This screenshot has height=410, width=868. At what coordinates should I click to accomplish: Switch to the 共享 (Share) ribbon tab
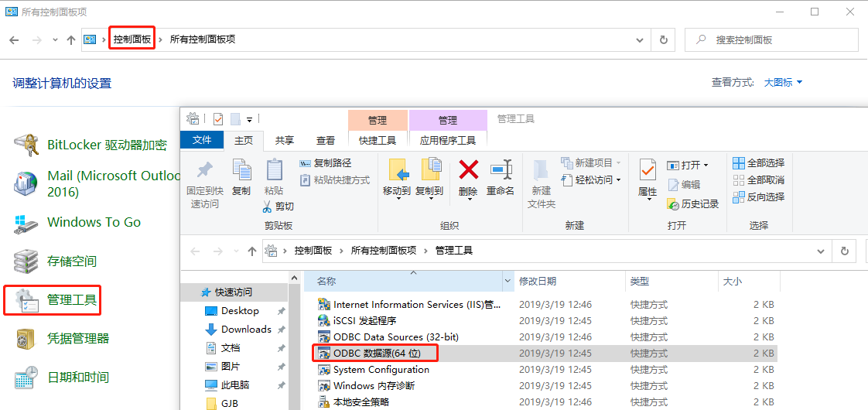click(285, 141)
